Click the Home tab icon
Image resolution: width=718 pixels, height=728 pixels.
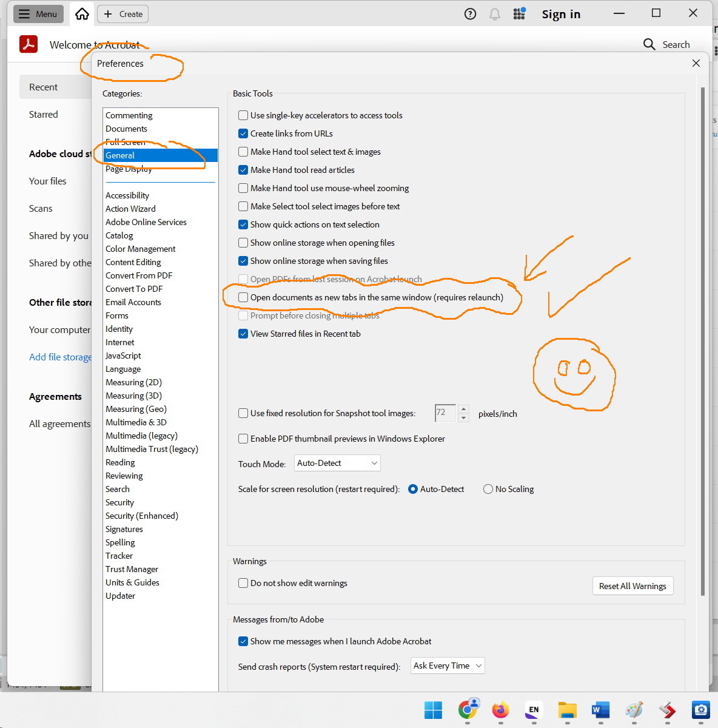click(x=82, y=13)
